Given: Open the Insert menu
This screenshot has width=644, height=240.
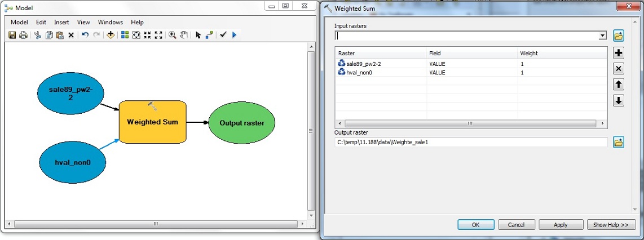Looking at the screenshot, I should [61, 22].
